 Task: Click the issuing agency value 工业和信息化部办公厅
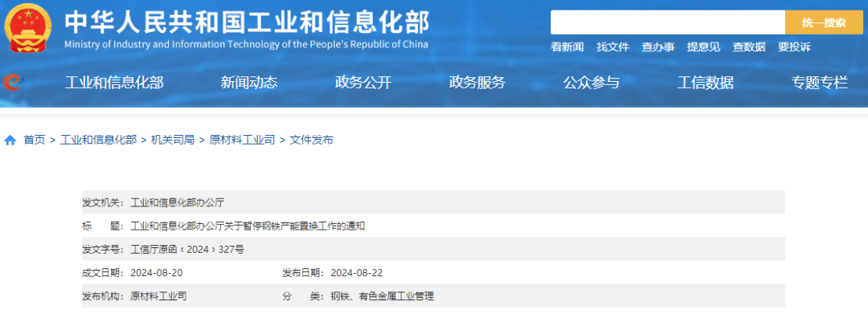tap(177, 202)
